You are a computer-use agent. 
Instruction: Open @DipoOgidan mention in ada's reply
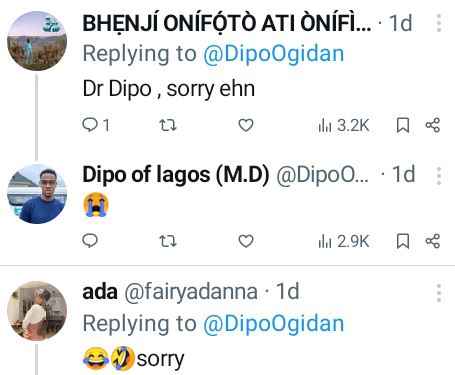(x=273, y=324)
